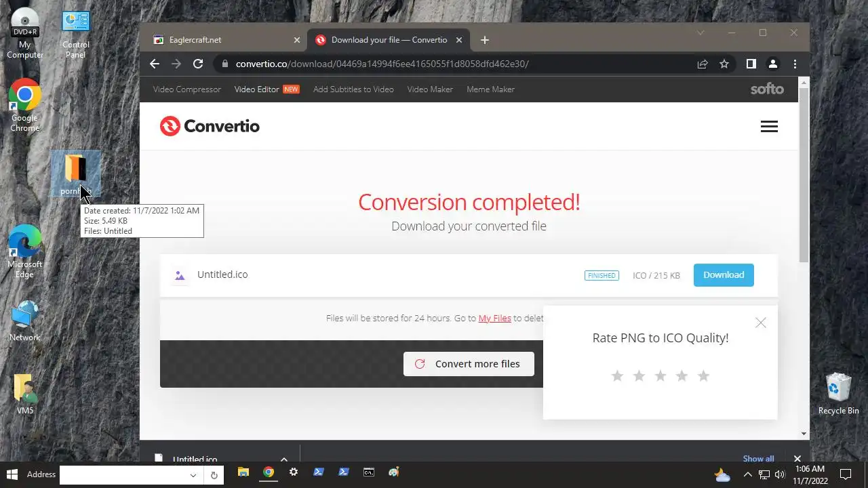Open Command Prompt from the taskbar
This screenshot has width=868, height=488.
[x=368, y=472]
